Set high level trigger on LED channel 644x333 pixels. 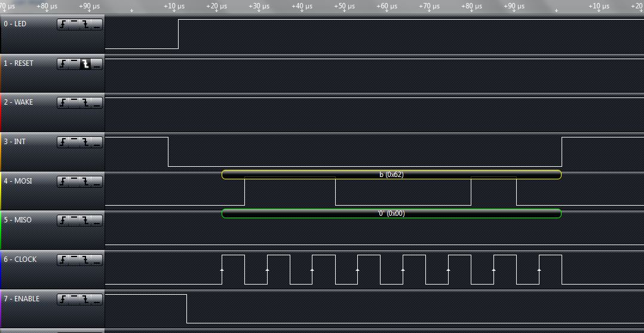point(74,25)
